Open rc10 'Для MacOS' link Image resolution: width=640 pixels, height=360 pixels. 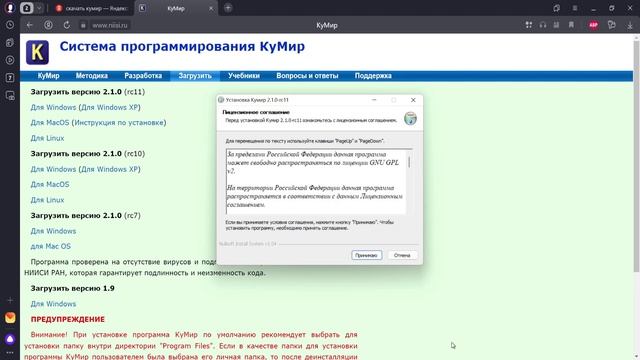[50, 185]
